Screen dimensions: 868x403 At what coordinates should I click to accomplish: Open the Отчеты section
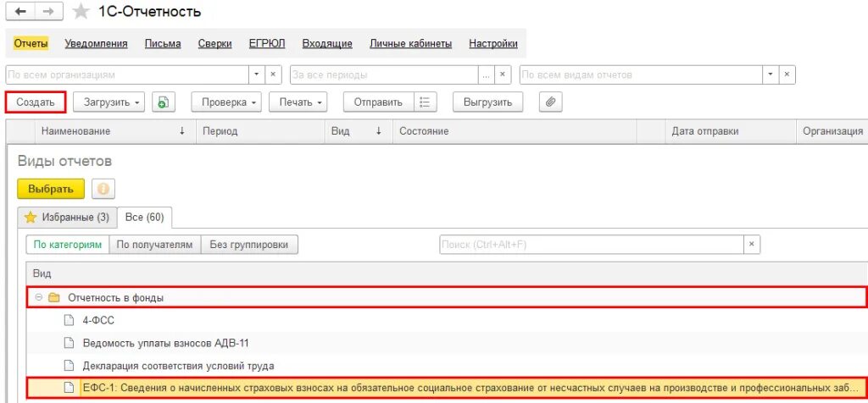pyautogui.click(x=31, y=44)
